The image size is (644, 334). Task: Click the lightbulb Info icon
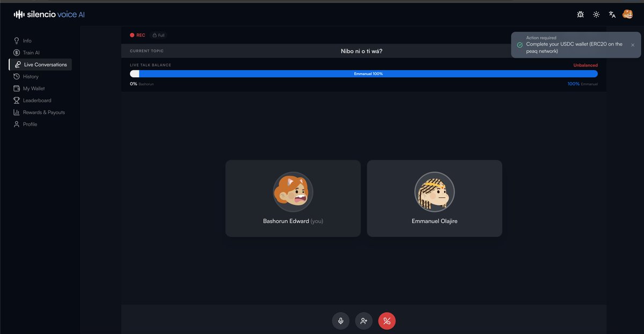17,41
